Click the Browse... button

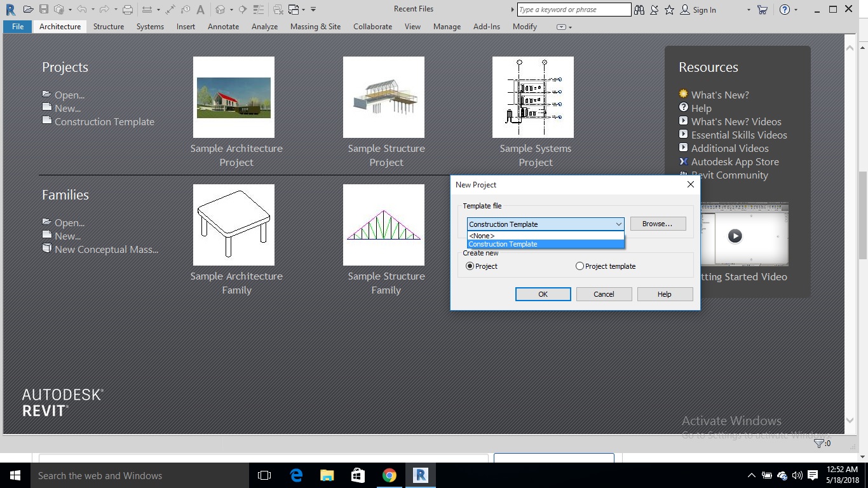[658, 224]
